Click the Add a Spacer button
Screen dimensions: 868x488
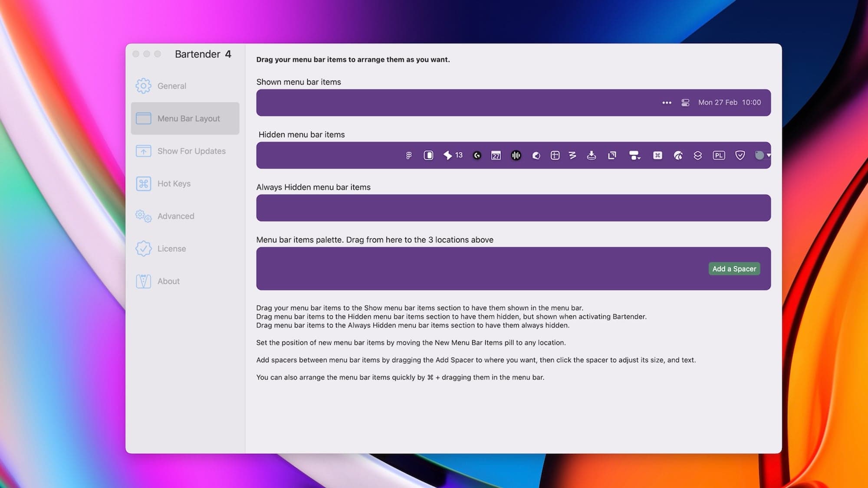click(x=734, y=269)
